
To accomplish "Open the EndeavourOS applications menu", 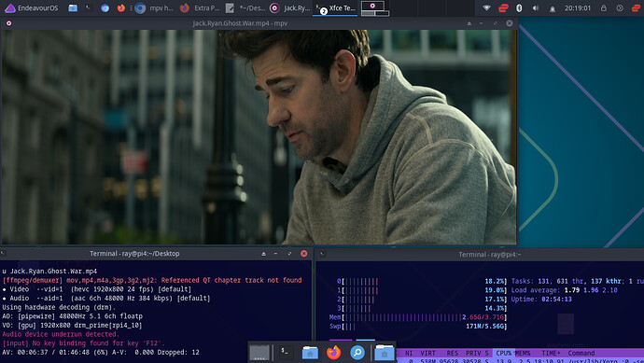I will [x=31, y=7].
